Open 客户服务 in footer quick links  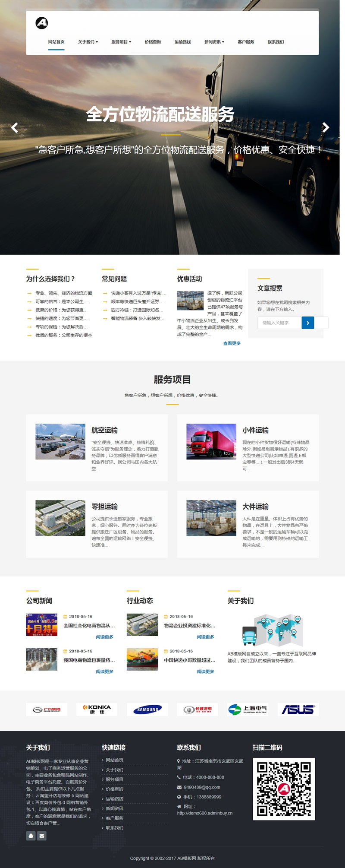coord(114,818)
